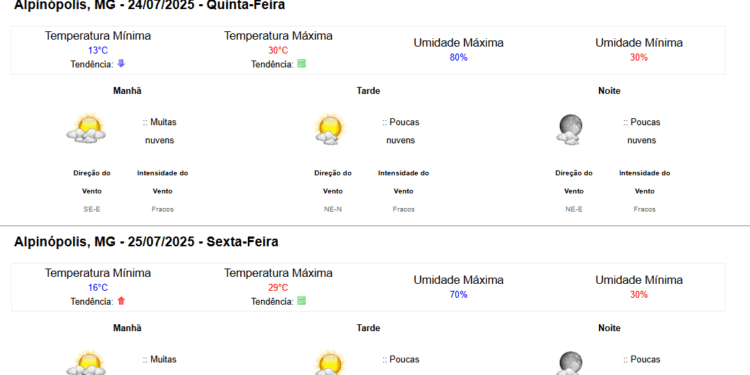This screenshot has height=375, width=750.
Task: Click the SE-E morning wind direction
Action: [91, 209]
